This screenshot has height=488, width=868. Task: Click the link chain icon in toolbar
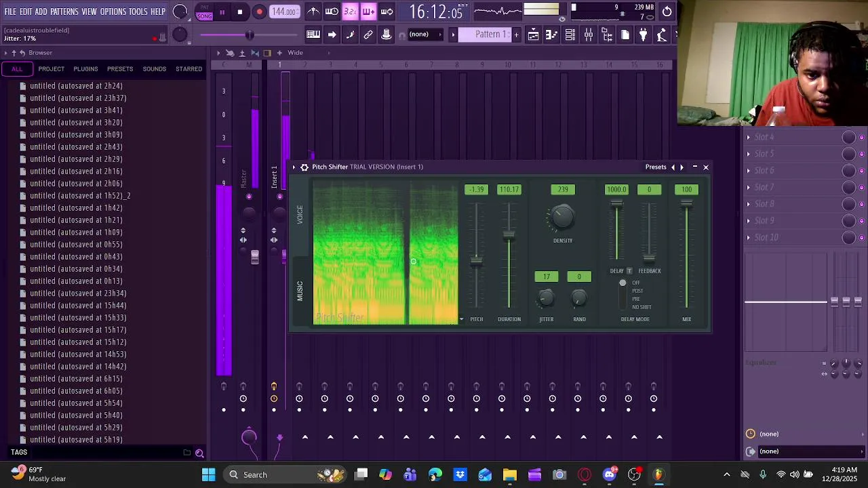[368, 35]
